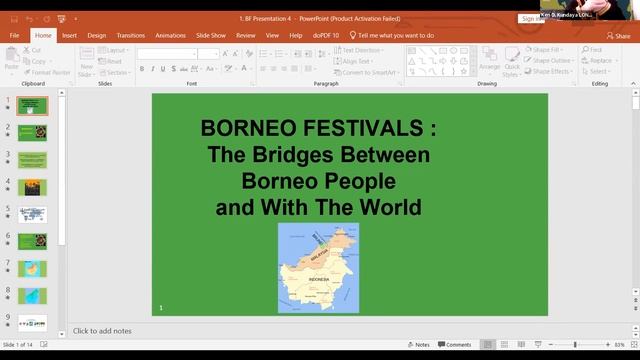This screenshot has height=360, width=640.
Task: Click the Share button
Action: 618,36
